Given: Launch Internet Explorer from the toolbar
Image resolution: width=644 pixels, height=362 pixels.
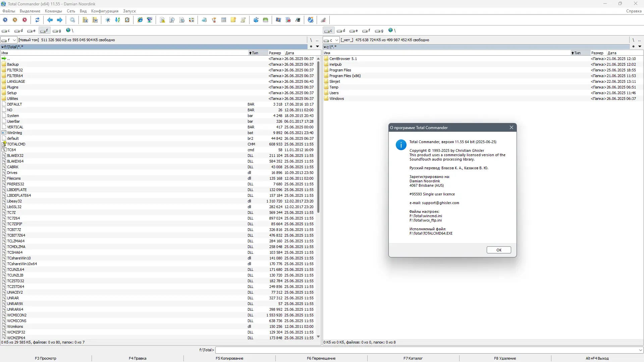Looking at the screenshot, I should [x=140, y=20].
